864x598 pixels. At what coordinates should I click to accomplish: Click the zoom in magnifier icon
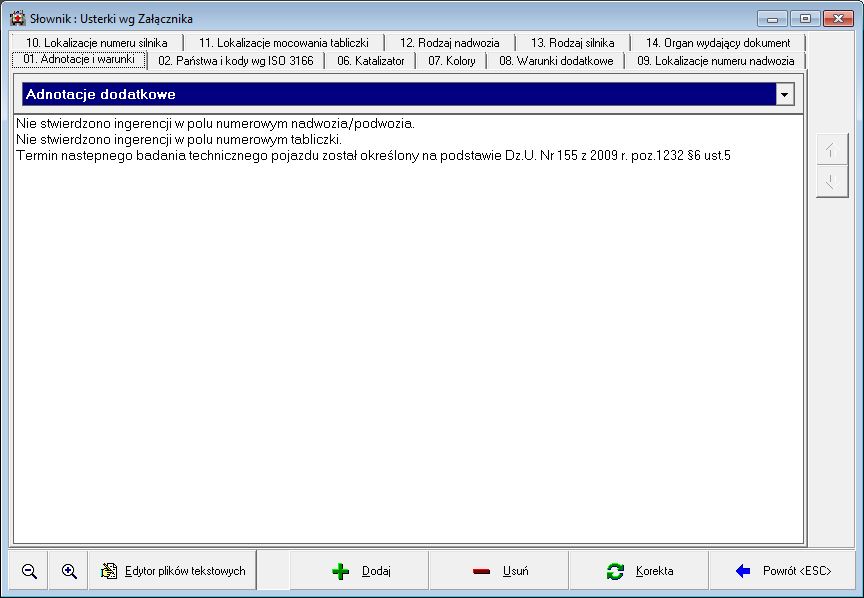click(69, 571)
